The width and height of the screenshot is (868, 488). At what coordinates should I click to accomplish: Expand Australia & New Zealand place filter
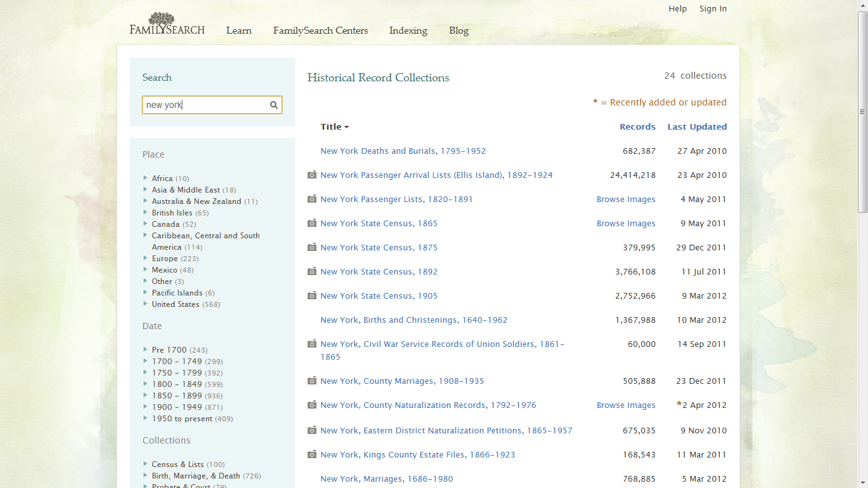click(146, 201)
